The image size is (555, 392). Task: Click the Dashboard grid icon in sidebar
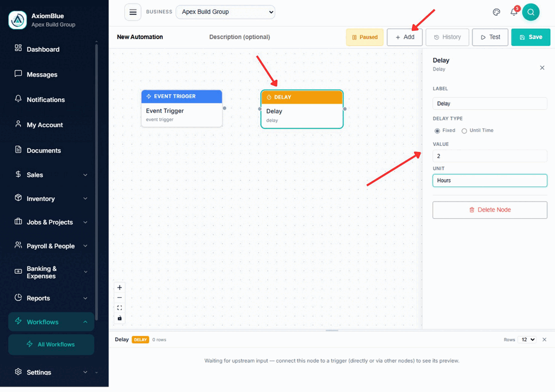tap(18, 48)
